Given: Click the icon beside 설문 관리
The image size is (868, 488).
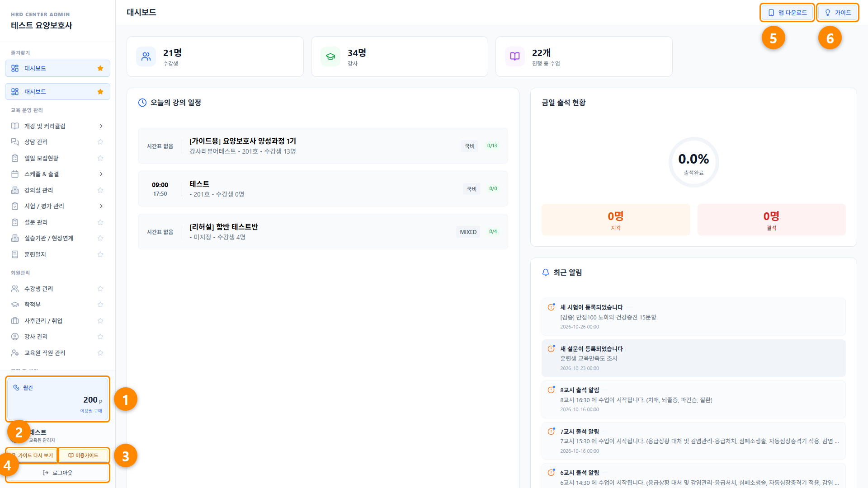Looking at the screenshot, I should [15, 222].
